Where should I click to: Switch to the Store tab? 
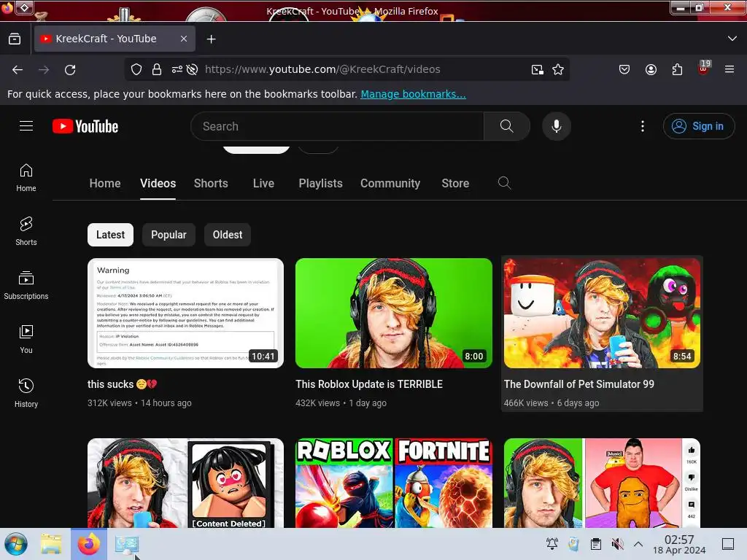[455, 183]
